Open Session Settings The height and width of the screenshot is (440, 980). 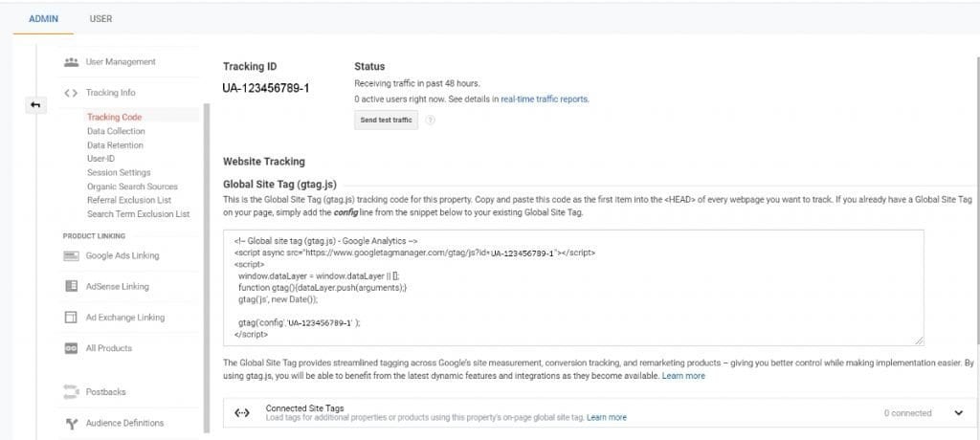(119, 172)
